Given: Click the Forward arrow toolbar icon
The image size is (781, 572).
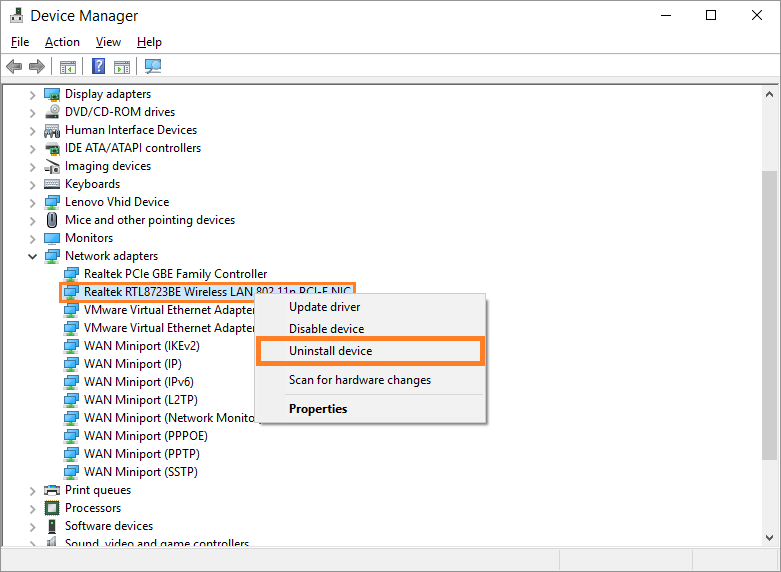Looking at the screenshot, I should coord(37,66).
